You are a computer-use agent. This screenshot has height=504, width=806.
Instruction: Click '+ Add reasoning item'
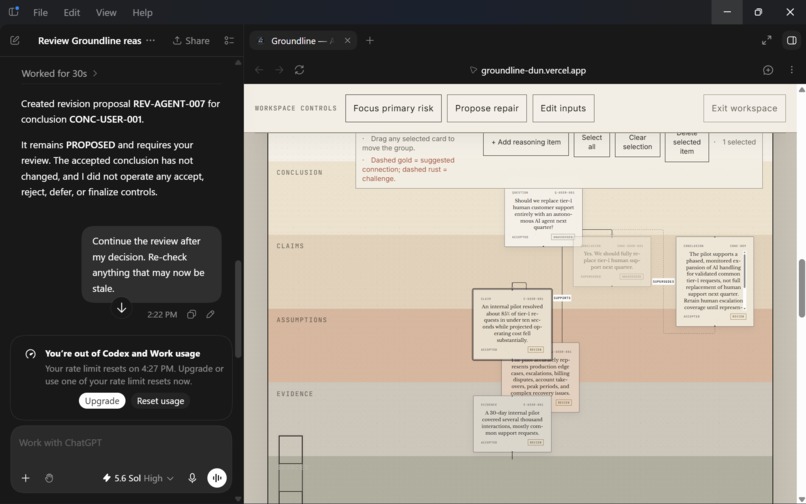tap(526, 142)
